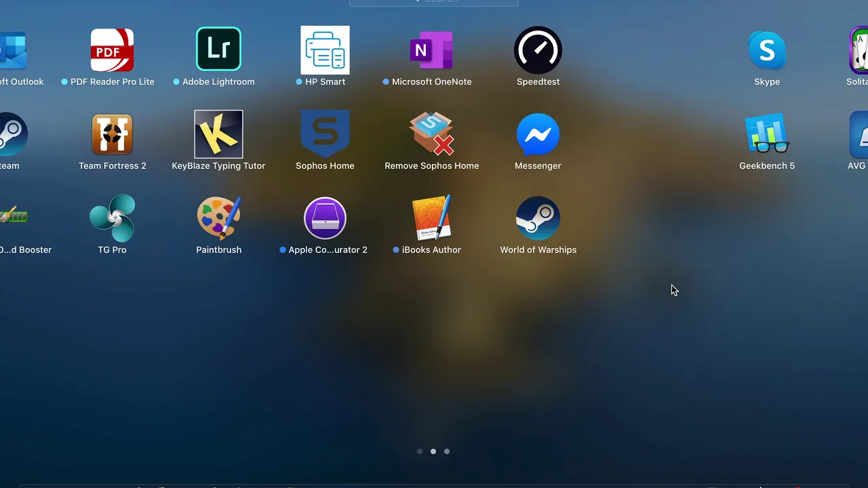Launch Team Fortress 2
The width and height of the screenshot is (868, 488).
coord(112,134)
